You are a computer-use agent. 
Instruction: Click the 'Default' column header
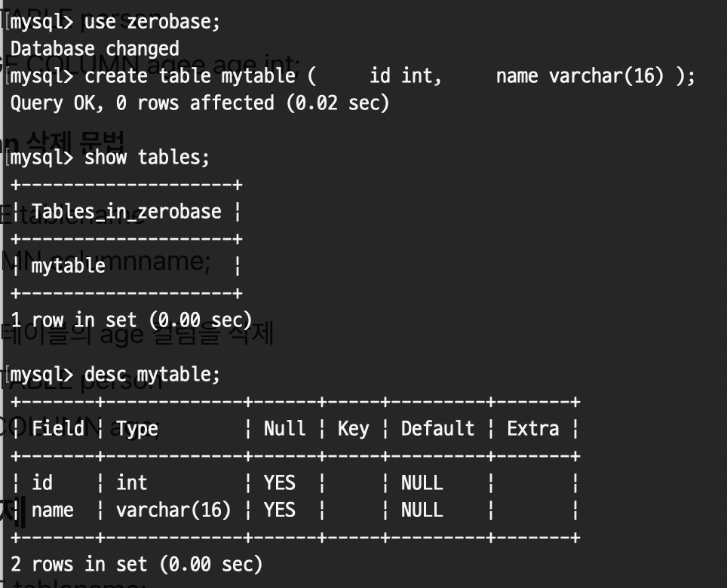[437, 429]
